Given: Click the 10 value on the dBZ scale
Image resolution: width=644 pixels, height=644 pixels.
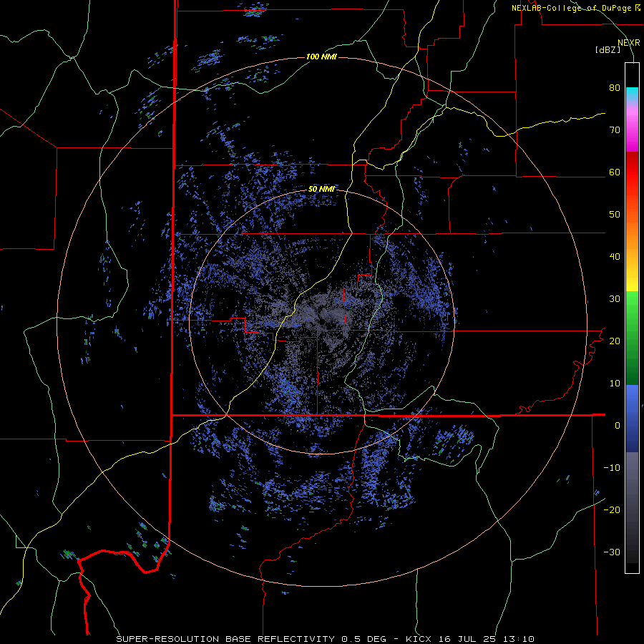Looking at the screenshot, I should tap(615, 384).
